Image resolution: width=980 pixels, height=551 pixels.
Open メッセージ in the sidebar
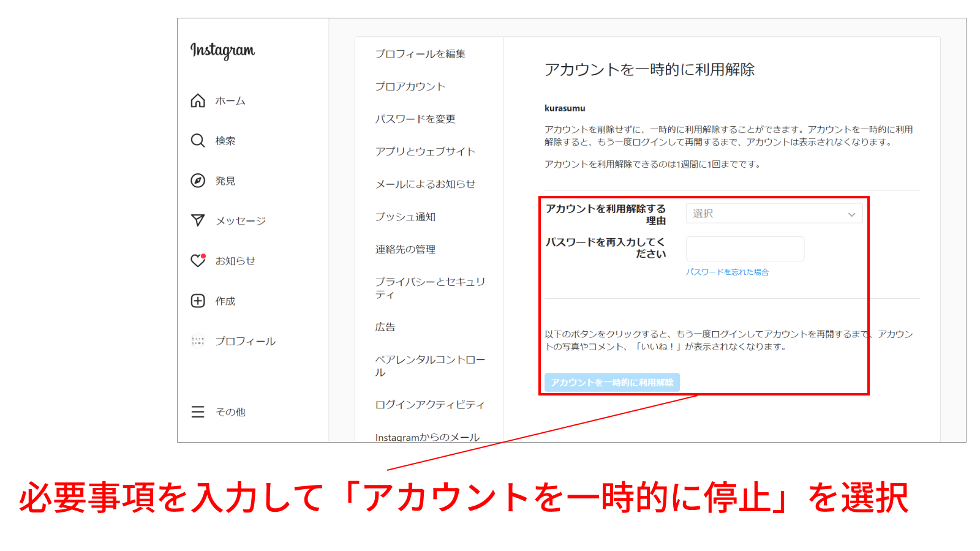click(x=241, y=221)
